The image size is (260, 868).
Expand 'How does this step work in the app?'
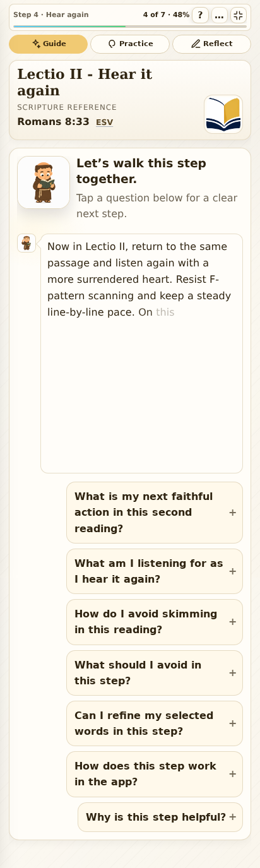155,774
